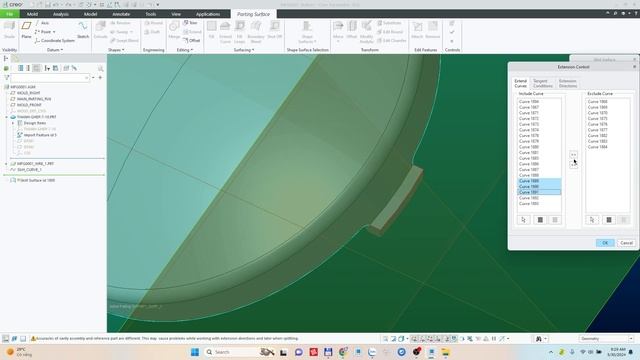Select the Plane datum tool

[27, 30]
